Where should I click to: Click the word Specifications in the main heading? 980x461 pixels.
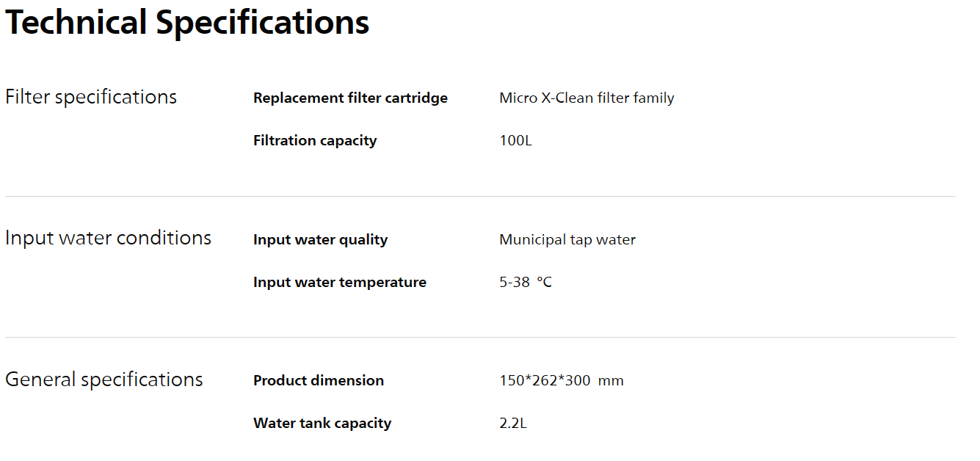[263, 22]
